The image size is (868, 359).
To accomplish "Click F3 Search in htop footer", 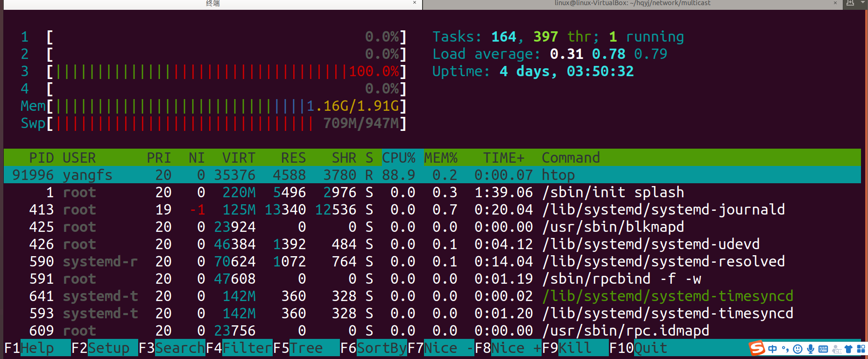I will (x=172, y=348).
